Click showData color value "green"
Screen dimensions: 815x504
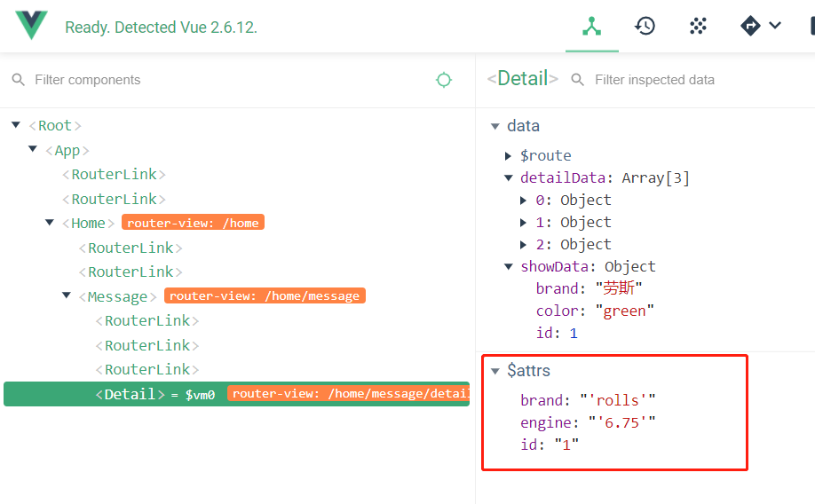click(x=624, y=311)
